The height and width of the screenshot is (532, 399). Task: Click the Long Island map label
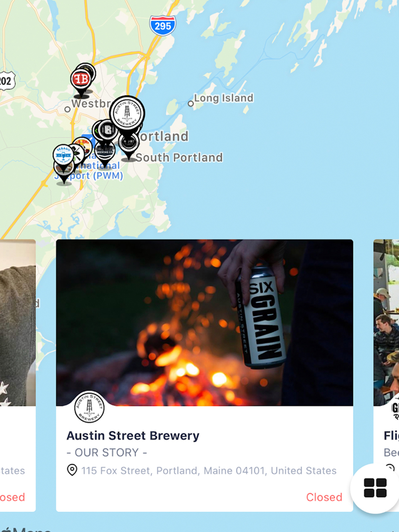(x=223, y=98)
